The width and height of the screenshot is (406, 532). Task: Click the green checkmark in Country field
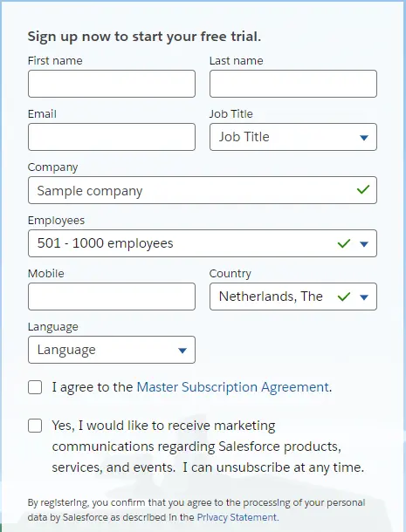pos(344,297)
